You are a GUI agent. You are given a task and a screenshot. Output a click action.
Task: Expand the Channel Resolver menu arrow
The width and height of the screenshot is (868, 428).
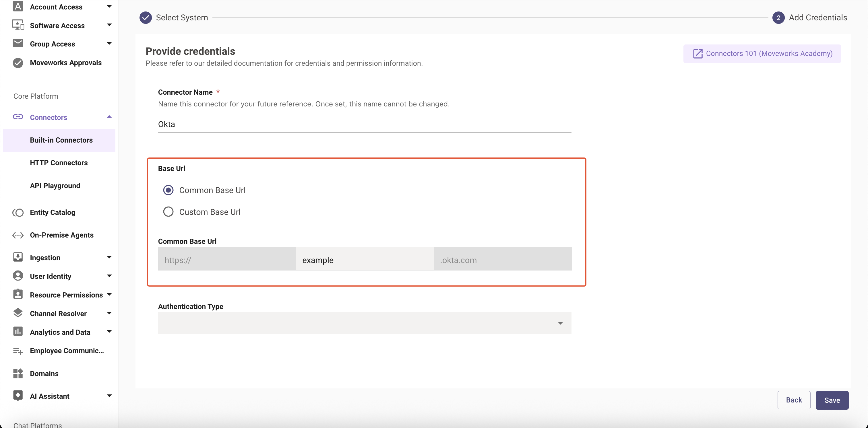tap(109, 313)
